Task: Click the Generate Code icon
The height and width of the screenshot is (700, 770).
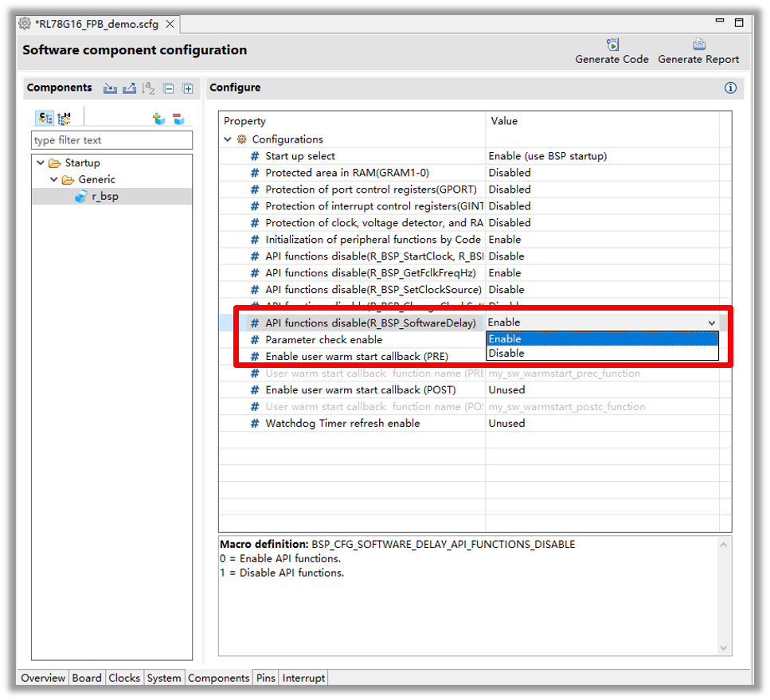Action: tap(612, 45)
